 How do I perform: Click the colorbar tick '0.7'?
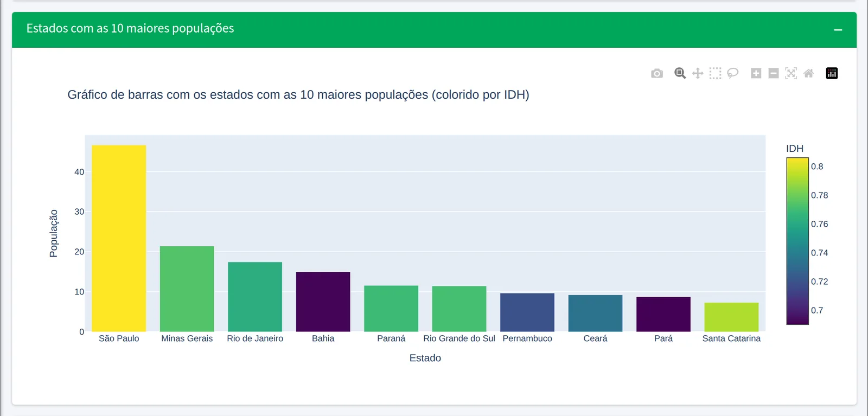[x=817, y=310]
